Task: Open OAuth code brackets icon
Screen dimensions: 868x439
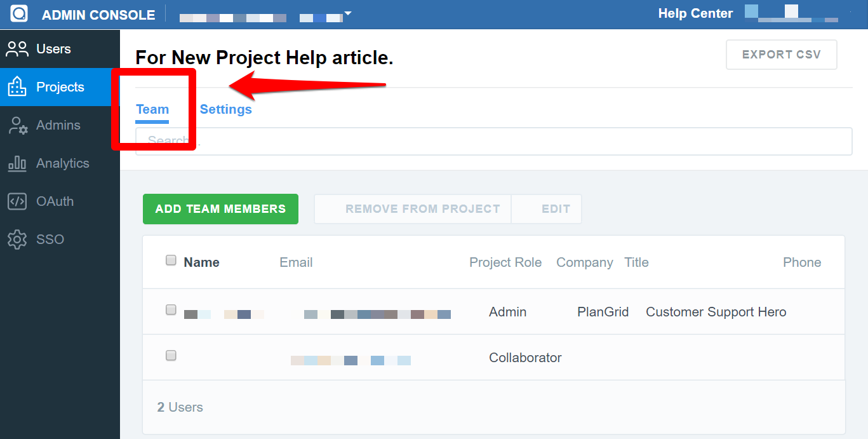Action: (x=17, y=201)
